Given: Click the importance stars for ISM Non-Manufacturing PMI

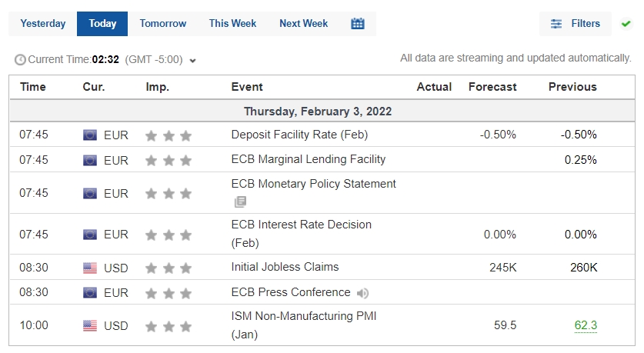Looking at the screenshot, I should tap(169, 326).
